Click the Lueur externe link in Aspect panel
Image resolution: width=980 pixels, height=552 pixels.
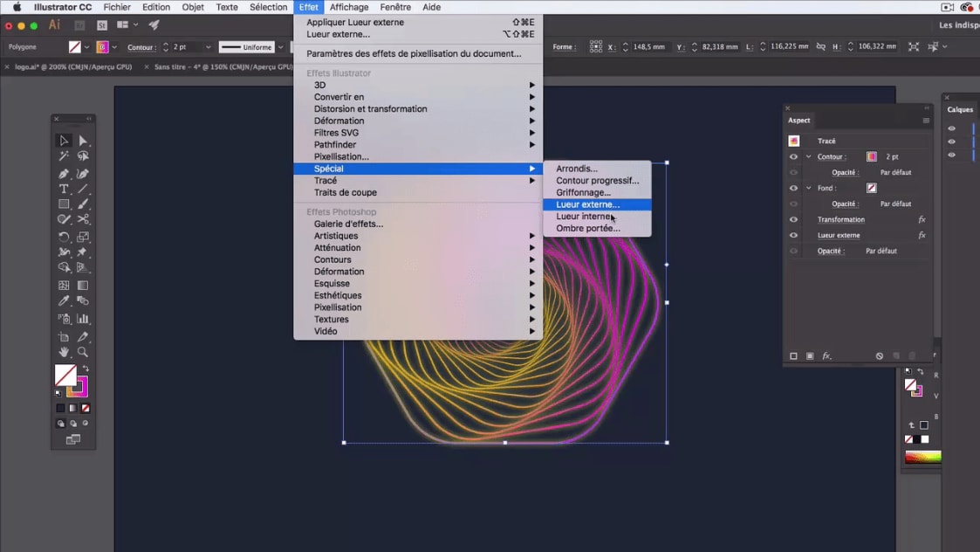pyautogui.click(x=839, y=236)
